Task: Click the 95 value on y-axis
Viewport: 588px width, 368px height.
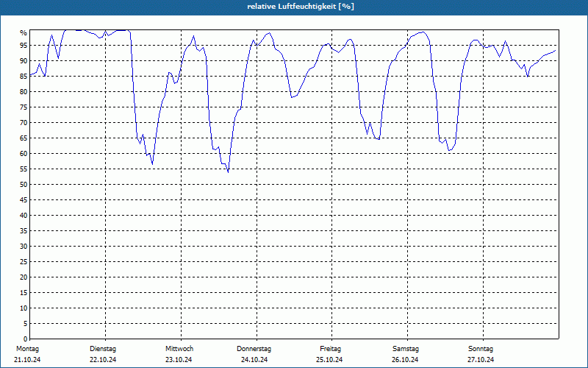Action: click(24, 46)
